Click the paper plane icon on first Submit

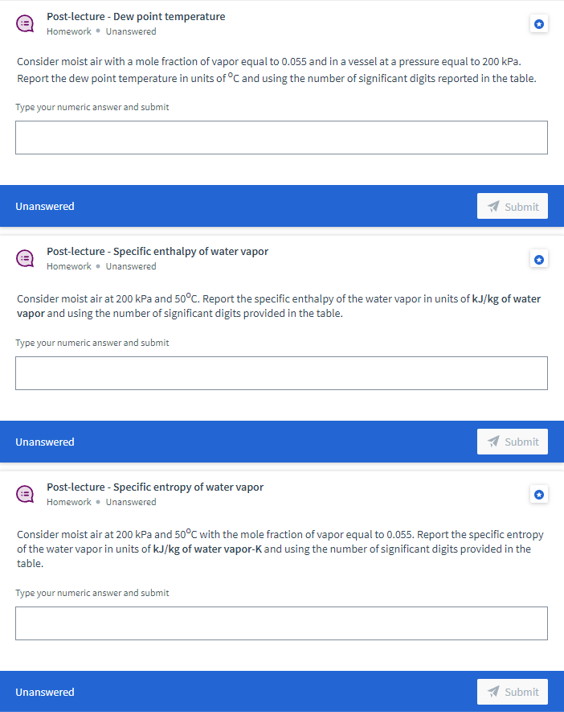pyautogui.click(x=493, y=207)
